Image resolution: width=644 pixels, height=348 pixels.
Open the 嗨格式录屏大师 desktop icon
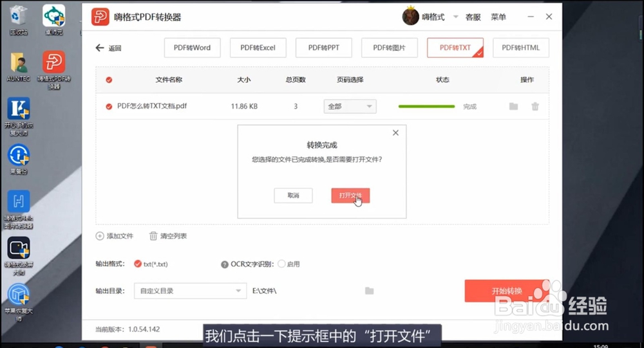pyautogui.click(x=19, y=256)
